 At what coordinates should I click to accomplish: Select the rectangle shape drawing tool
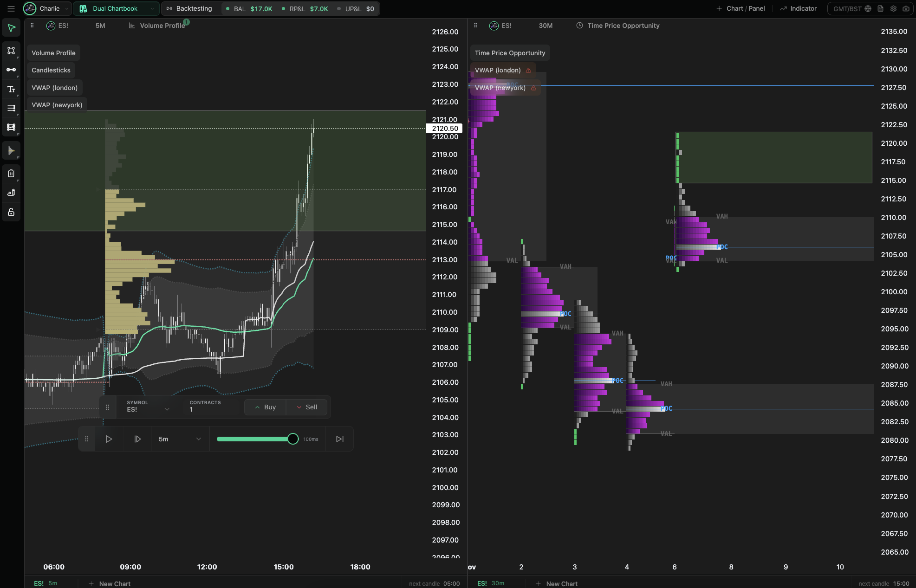pyautogui.click(x=11, y=51)
